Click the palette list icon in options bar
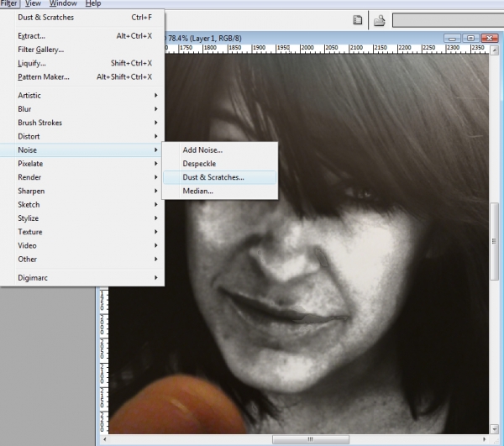This screenshot has width=504, height=446. point(358,20)
